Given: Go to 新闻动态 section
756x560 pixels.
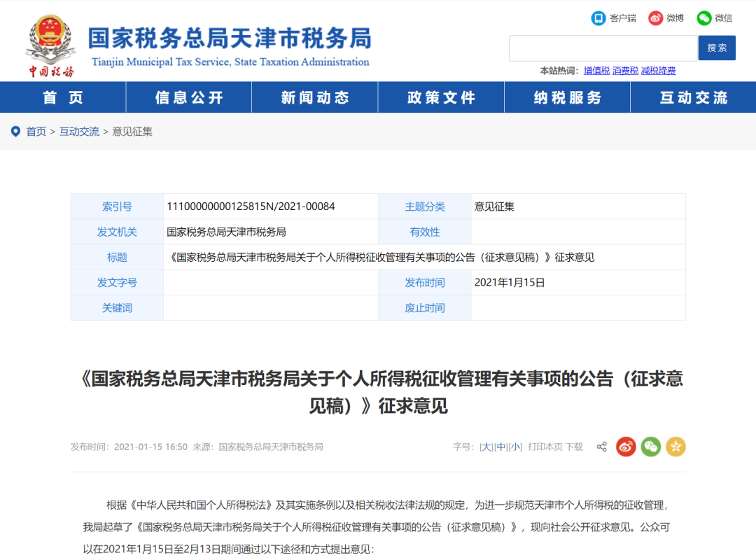Looking at the screenshot, I should coord(315,97).
